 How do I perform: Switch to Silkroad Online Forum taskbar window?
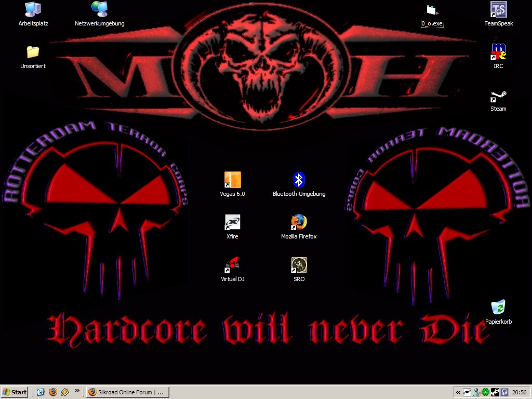(128, 392)
